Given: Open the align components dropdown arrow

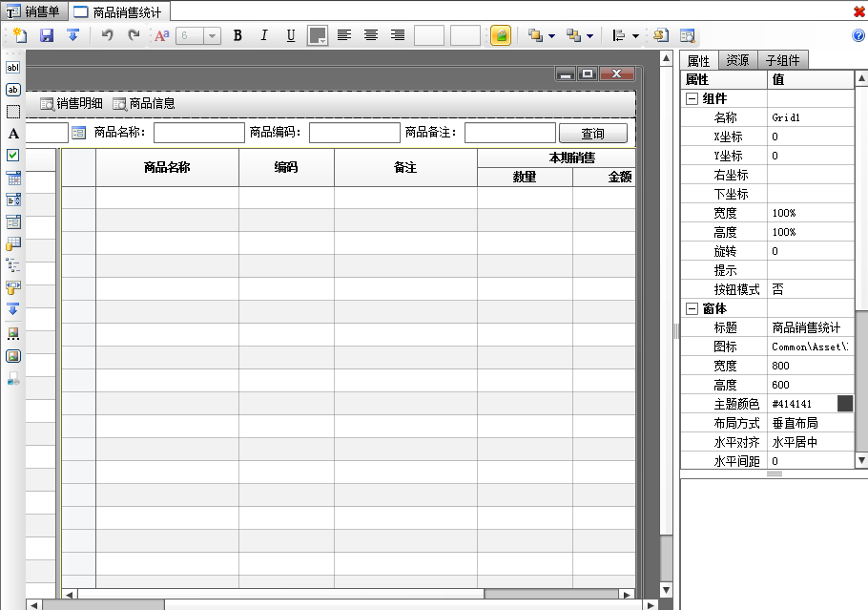Looking at the screenshot, I should 635,36.
